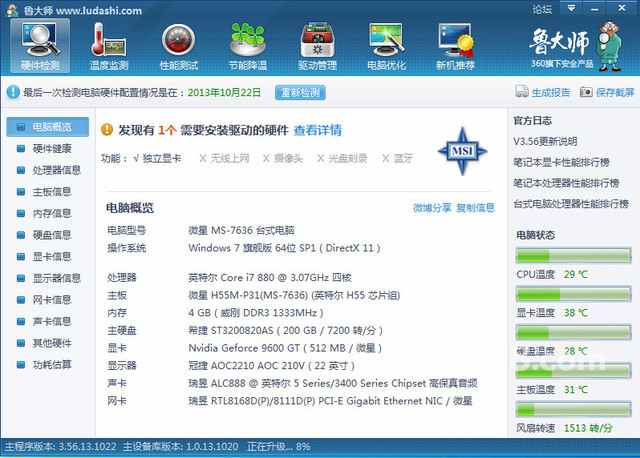Viewport: 640px width, 458px height.
Task: Click the 蓝牙 feature indicator
Action: [398, 158]
